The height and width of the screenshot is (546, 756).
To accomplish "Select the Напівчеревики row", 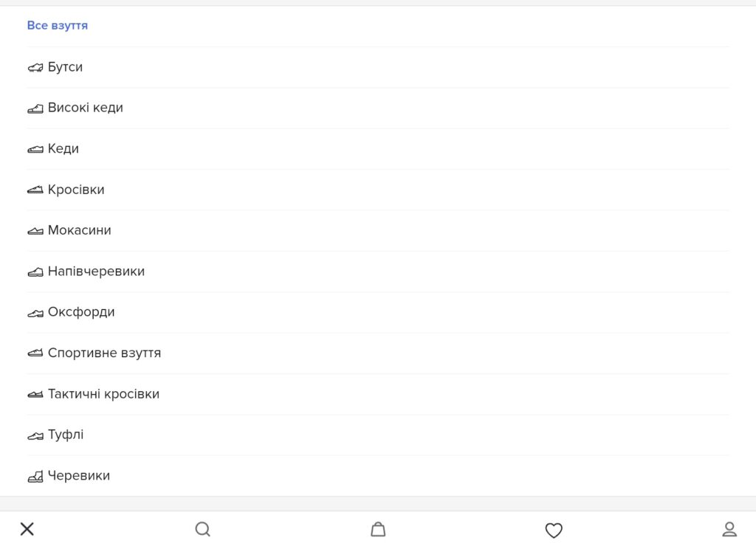I will pyautogui.click(x=96, y=271).
